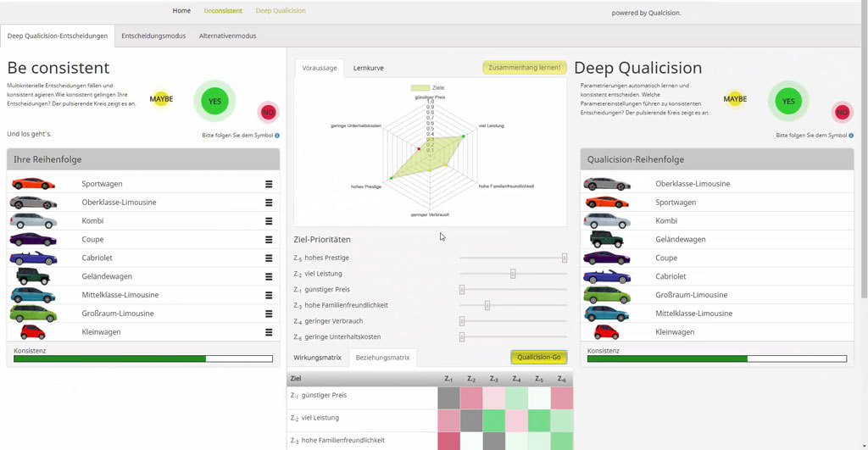The image size is (868, 450).
Task: Click the green YES circle under Deep Qualicision
Action: point(788,102)
